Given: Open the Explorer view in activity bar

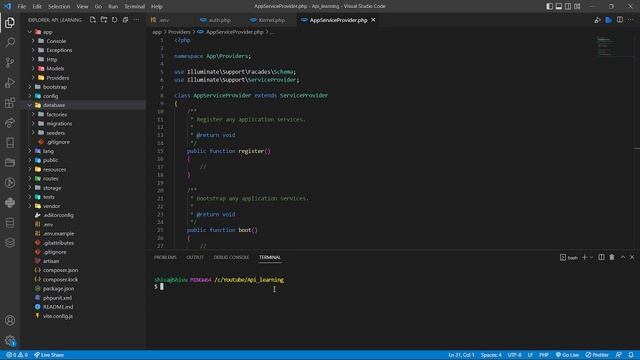Looking at the screenshot, I should (10, 22).
